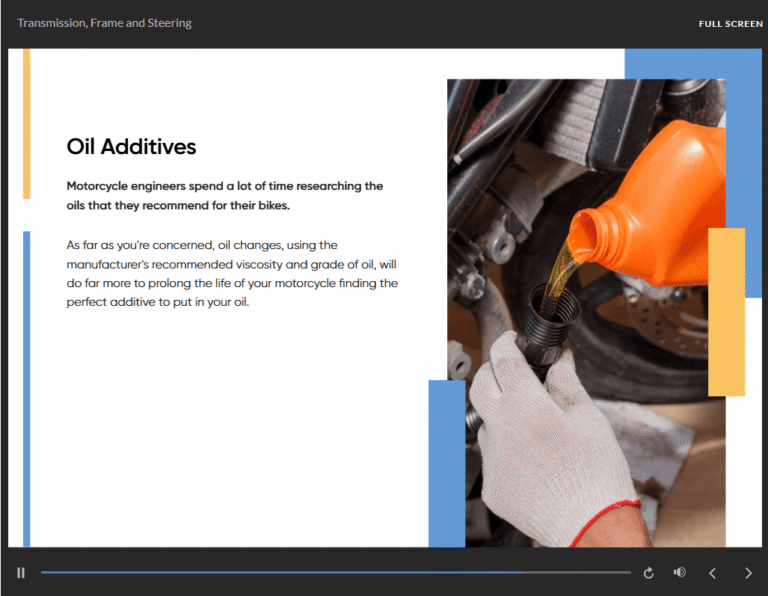The width and height of the screenshot is (768, 596).
Task: Click 'Transmission, Frame and Steering' course title
Action: coord(104,23)
